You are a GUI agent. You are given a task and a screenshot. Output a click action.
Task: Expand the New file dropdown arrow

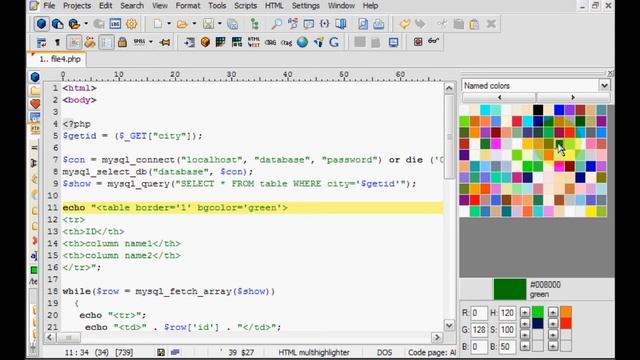pyautogui.click(x=169, y=24)
